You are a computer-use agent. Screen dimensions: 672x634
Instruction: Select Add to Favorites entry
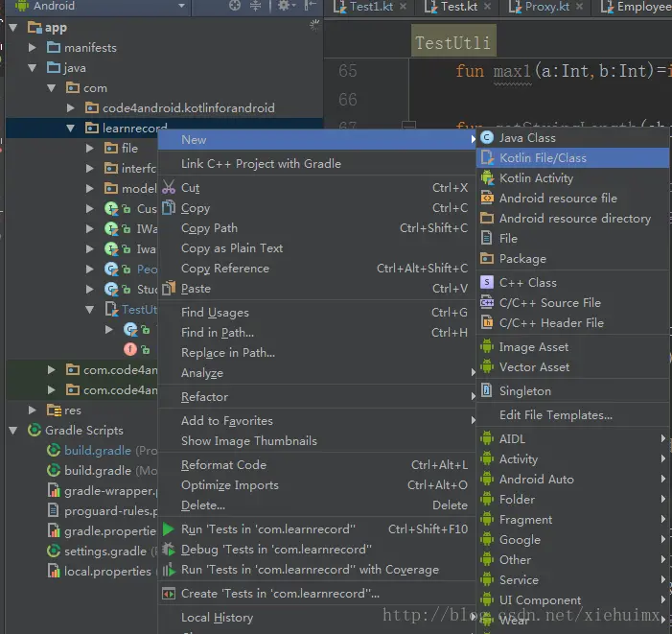coord(317,421)
